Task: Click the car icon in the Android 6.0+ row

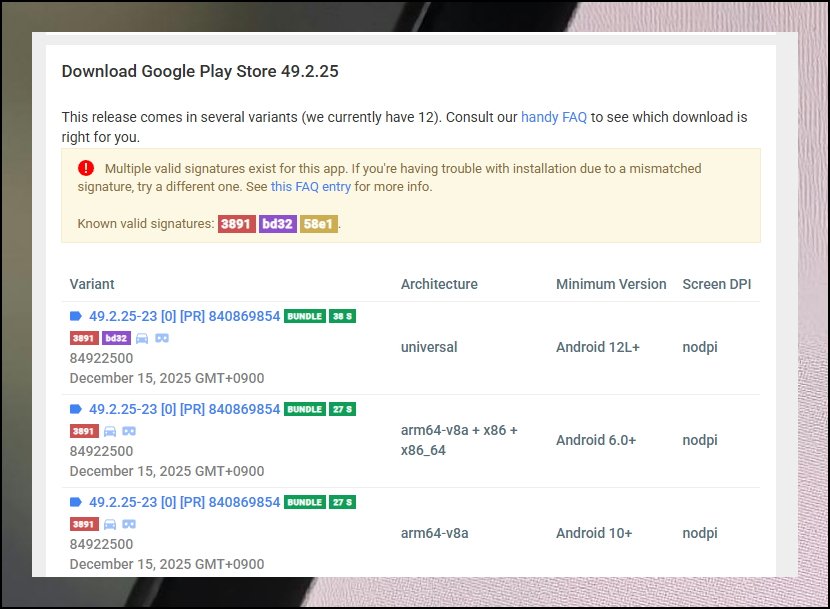Action: tap(110, 431)
